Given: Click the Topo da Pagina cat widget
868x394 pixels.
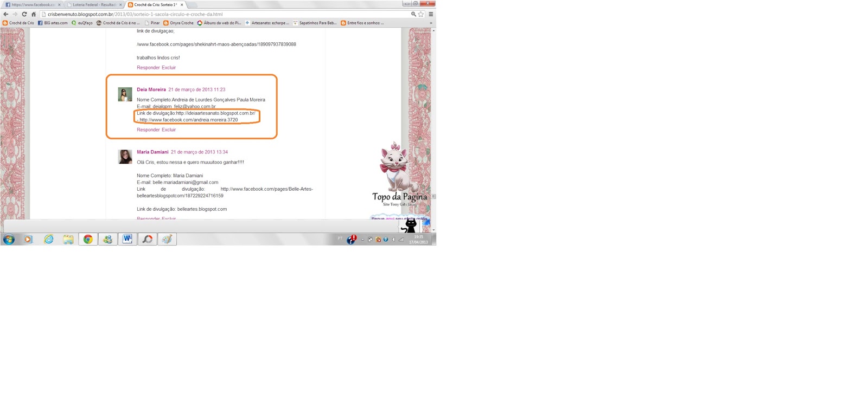Looking at the screenshot, I should pos(399,175).
